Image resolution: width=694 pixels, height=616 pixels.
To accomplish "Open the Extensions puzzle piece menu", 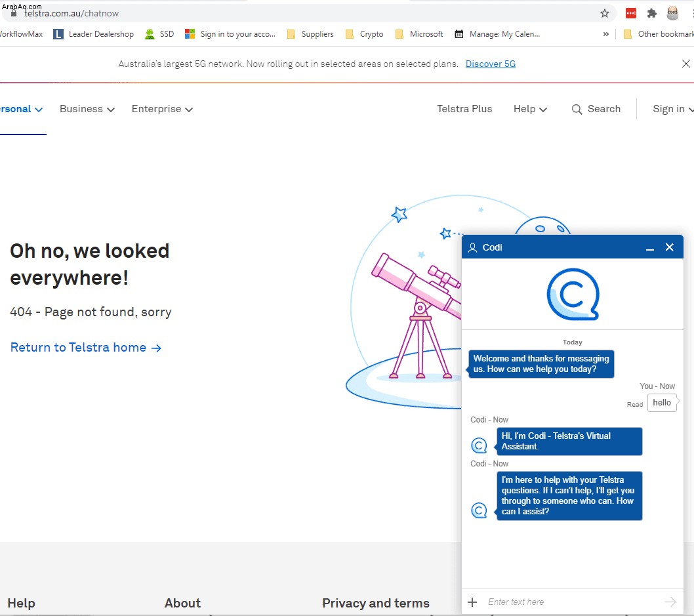I will 651,13.
